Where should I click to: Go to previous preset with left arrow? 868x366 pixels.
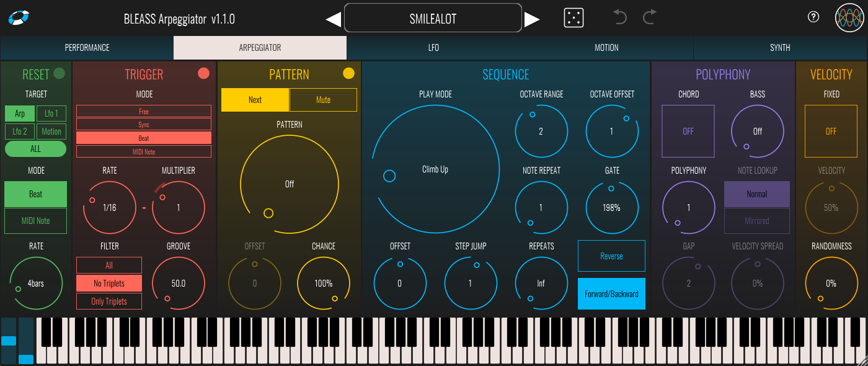click(x=333, y=19)
